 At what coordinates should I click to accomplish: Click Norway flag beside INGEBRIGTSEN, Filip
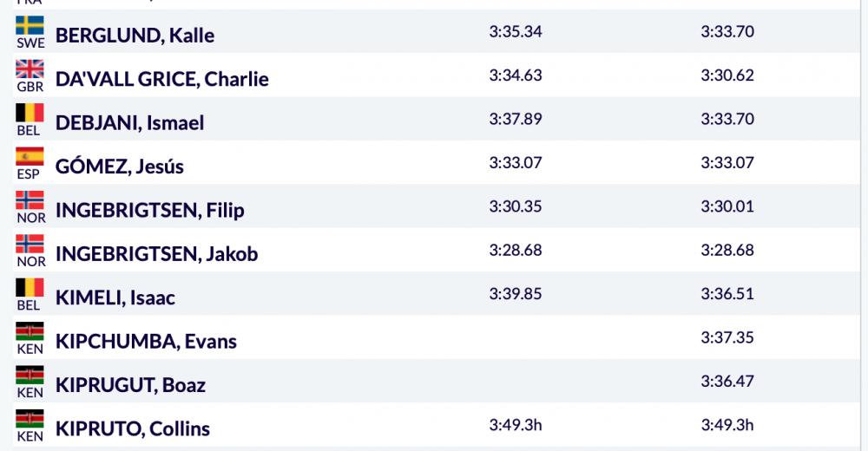point(30,199)
